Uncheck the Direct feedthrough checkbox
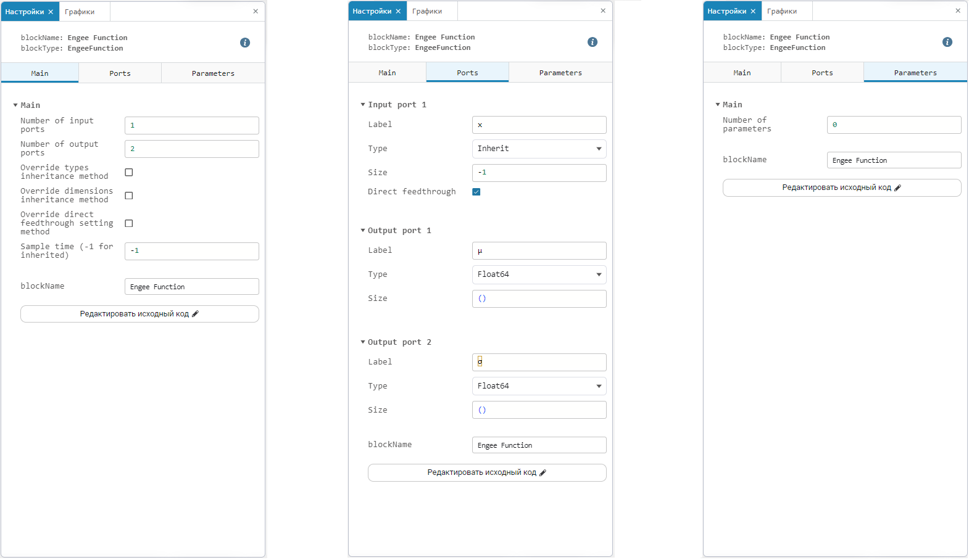The height and width of the screenshot is (560, 969). coord(476,192)
